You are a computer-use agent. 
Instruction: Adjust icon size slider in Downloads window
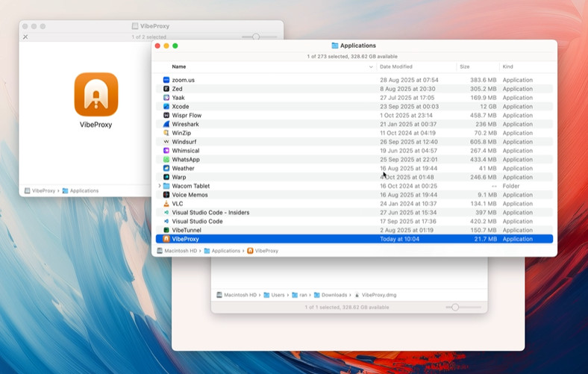click(x=455, y=308)
